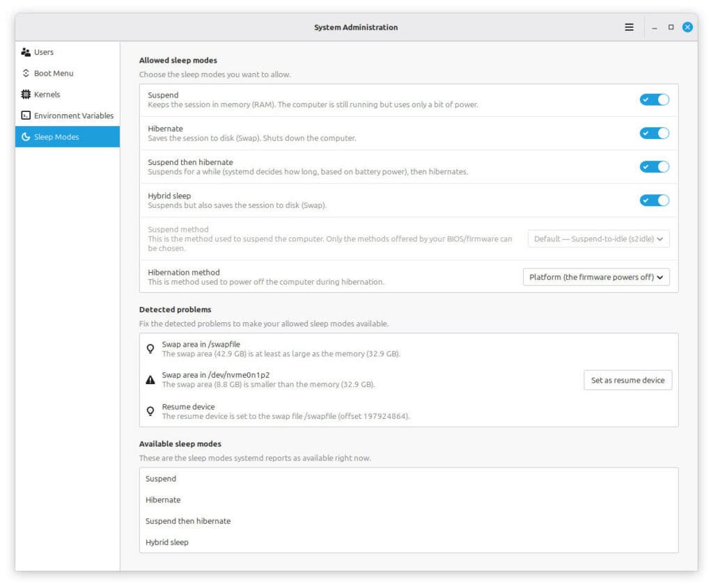
Task: Click the Available sleep modes heading
Action: point(180,444)
